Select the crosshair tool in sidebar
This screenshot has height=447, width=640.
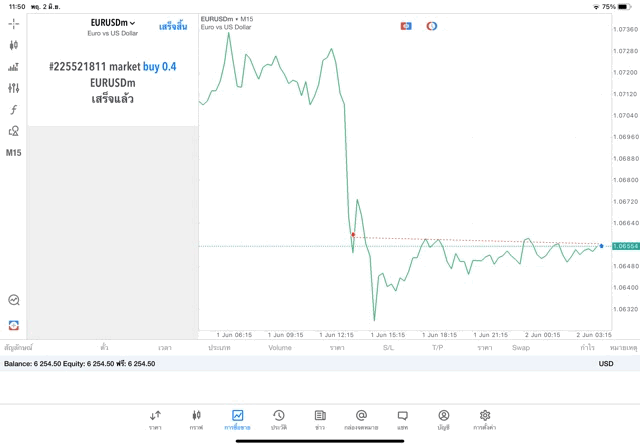click(14, 23)
